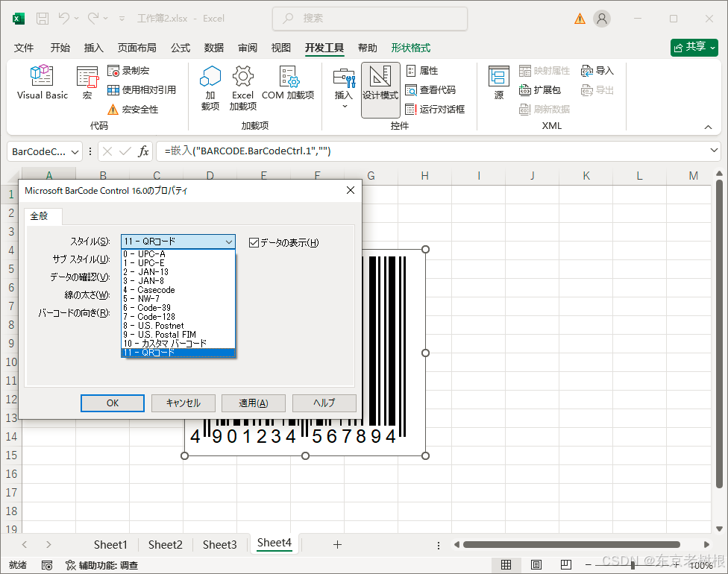Open the user account avatar

pyautogui.click(x=602, y=19)
